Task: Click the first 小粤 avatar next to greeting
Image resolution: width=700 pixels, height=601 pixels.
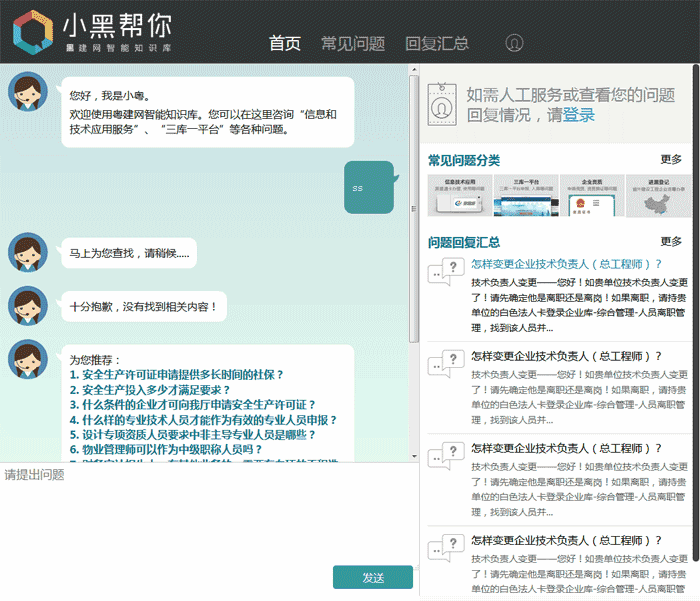Action: pos(28,92)
